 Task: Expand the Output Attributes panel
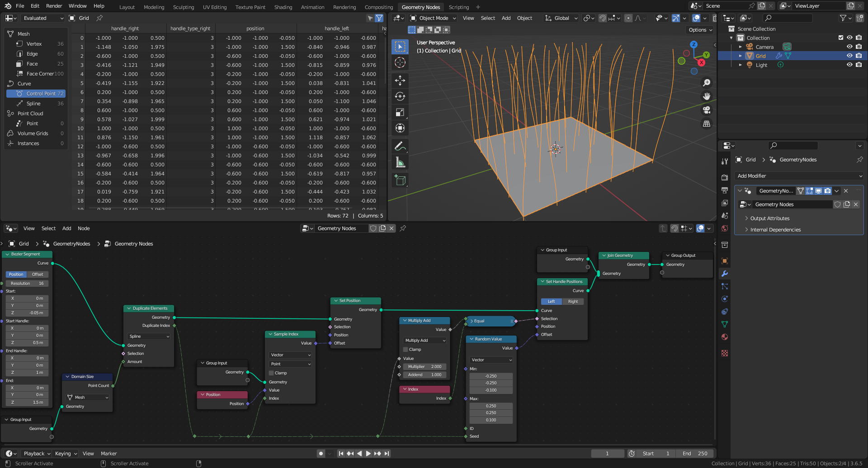pyautogui.click(x=769, y=218)
